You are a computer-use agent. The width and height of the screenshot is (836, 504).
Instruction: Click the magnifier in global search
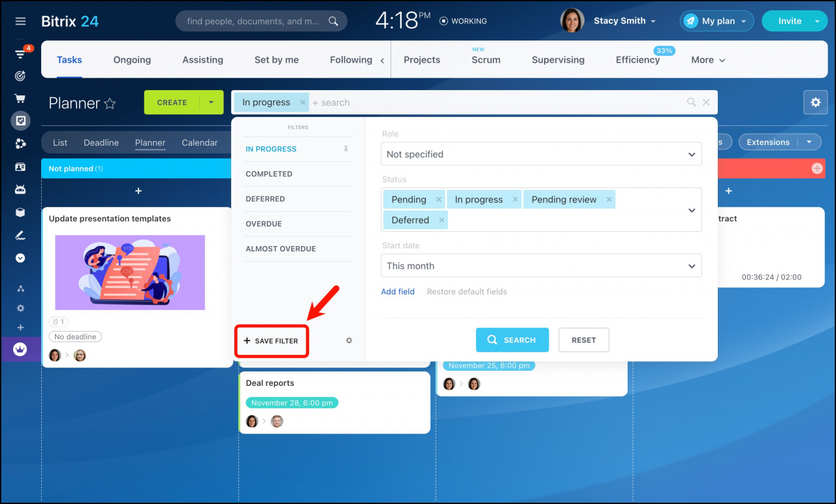333,21
